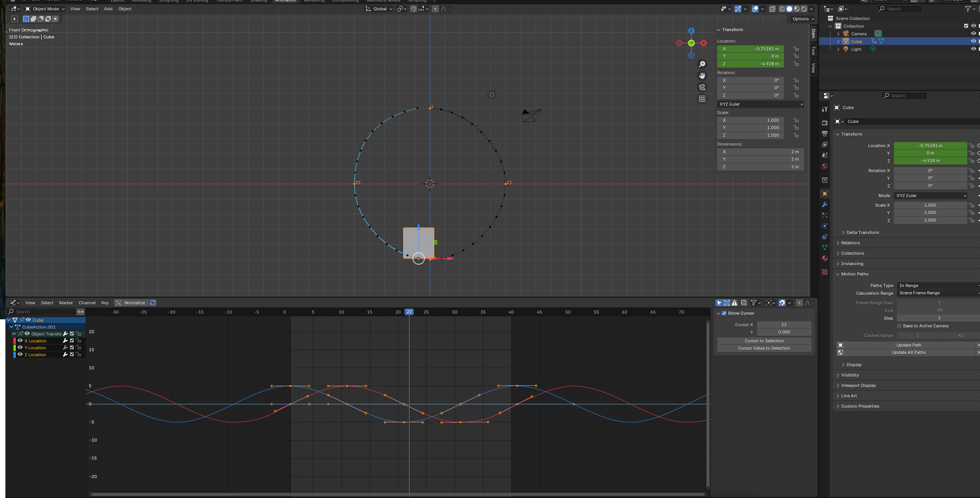This screenshot has height=498, width=980.
Task: Click the Update All Paths button
Action: click(909, 352)
